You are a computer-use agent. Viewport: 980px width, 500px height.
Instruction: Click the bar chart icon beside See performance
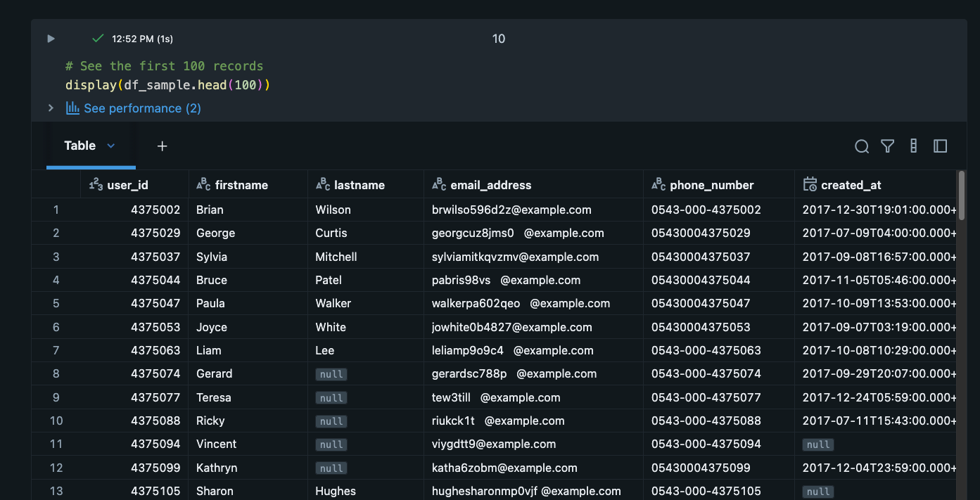[72, 108]
